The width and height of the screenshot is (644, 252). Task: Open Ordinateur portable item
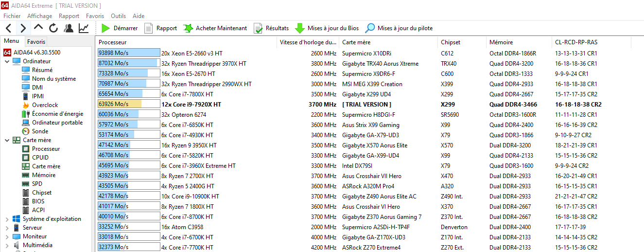pos(57,123)
